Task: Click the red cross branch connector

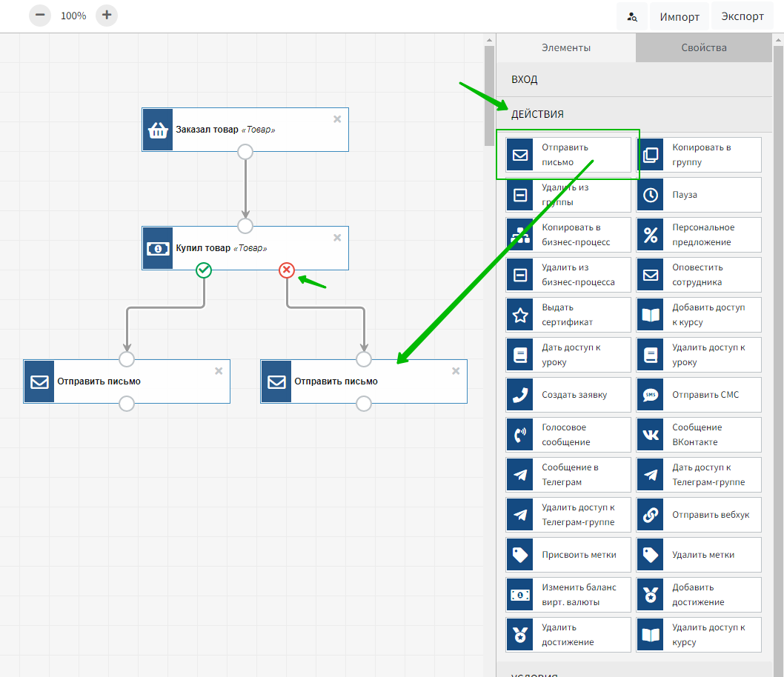Action: [x=287, y=270]
